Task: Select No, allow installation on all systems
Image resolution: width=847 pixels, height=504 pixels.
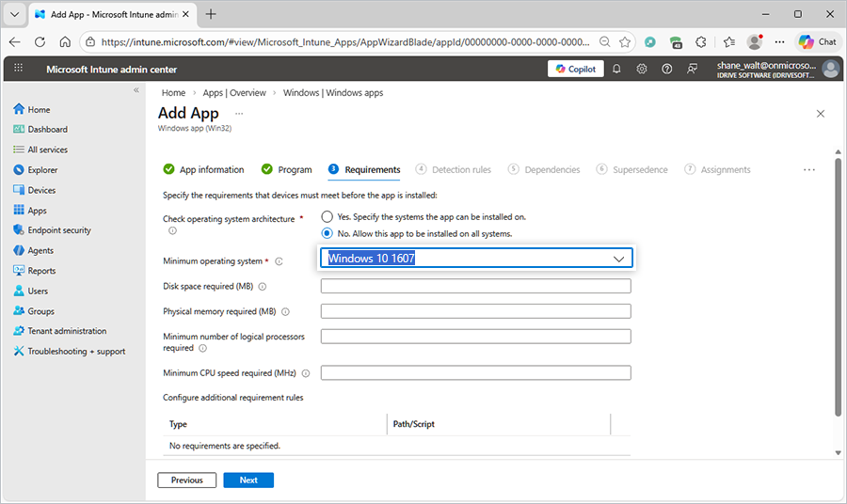Action: 327,233
